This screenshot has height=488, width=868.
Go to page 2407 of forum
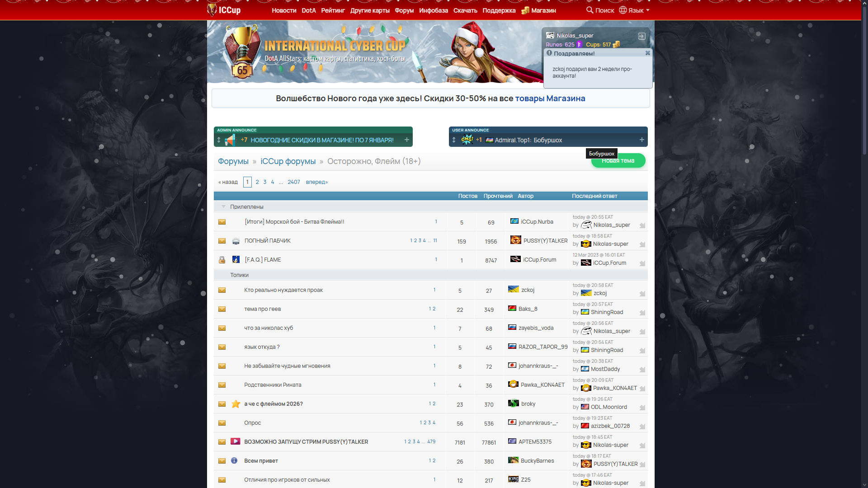pyautogui.click(x=293, y=182)
